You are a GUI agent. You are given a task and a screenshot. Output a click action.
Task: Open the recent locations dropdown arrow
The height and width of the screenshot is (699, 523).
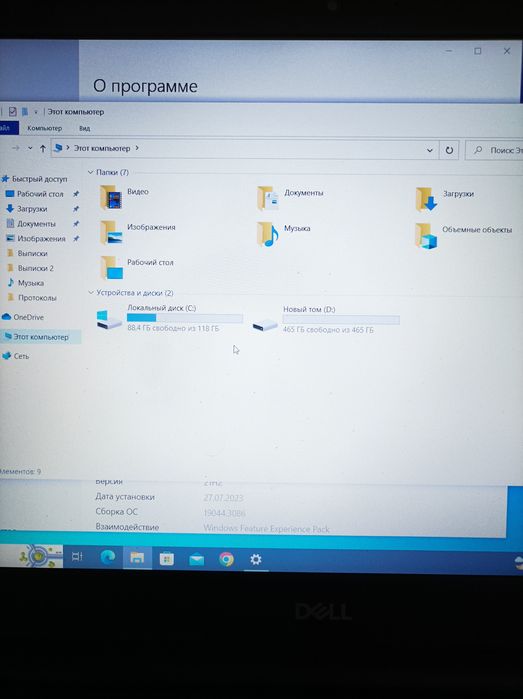(x=30, y=148)
